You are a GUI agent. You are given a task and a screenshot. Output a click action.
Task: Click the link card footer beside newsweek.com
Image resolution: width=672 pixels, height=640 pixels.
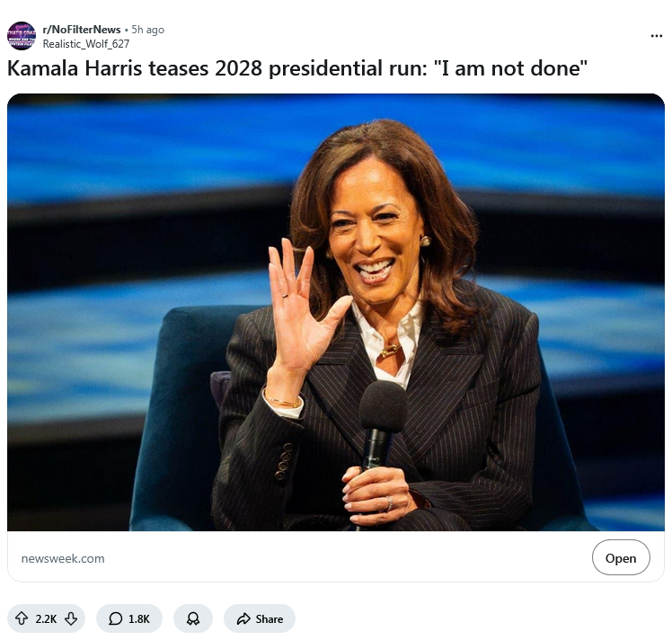tap(343, 557)
